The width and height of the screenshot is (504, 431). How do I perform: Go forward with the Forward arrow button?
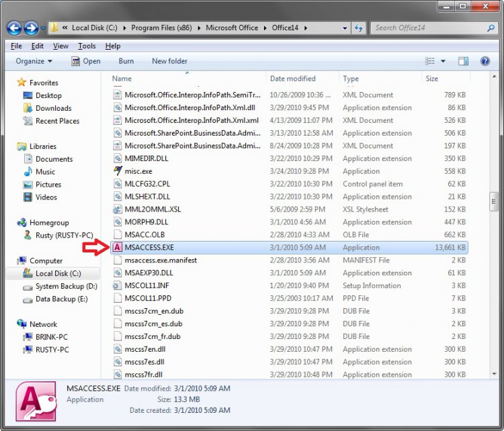pyautogui.click(x=31, y=28)
